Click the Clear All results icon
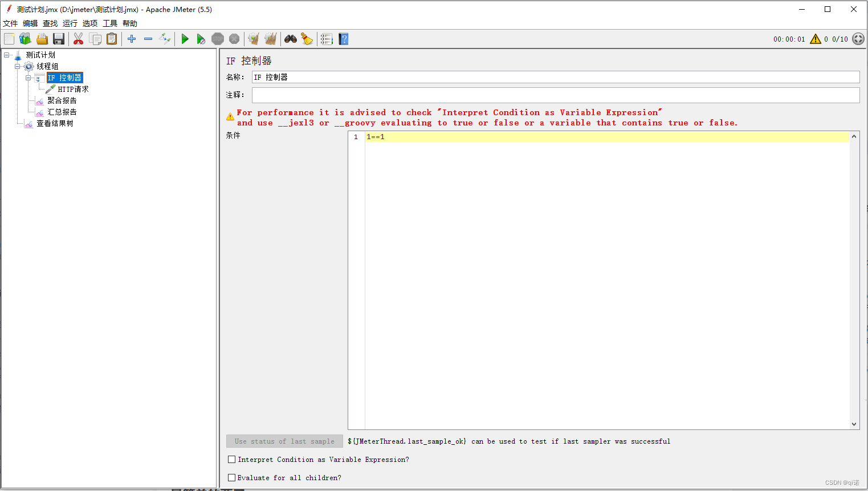The width and height of the screenshot is (868, 491). (271, 39)
